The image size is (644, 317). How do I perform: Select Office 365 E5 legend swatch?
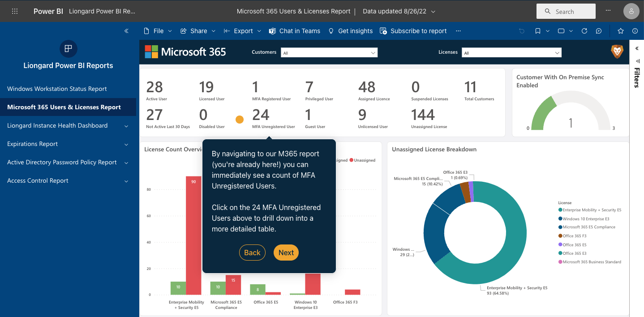click(560, 245)
